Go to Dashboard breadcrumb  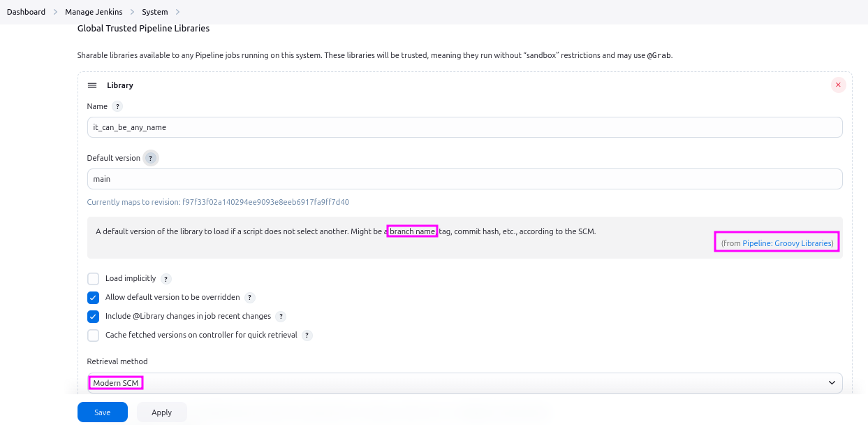[26, 12]
